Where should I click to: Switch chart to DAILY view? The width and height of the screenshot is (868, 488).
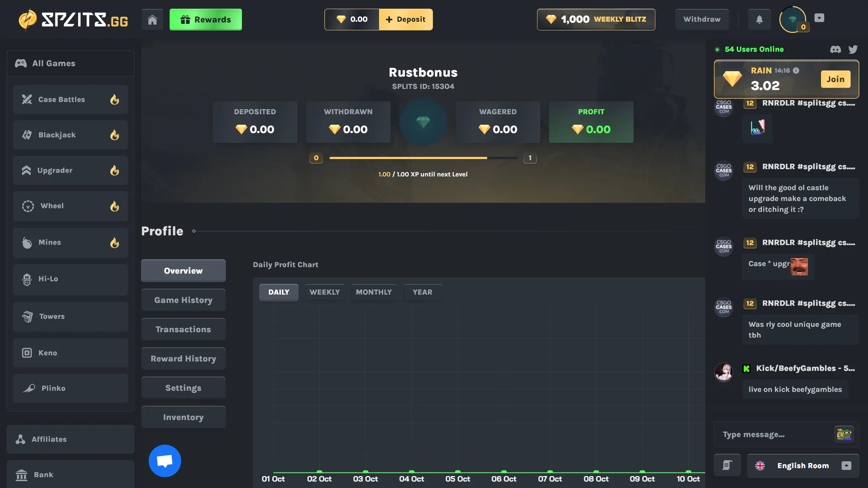click(x=279, y=292)
